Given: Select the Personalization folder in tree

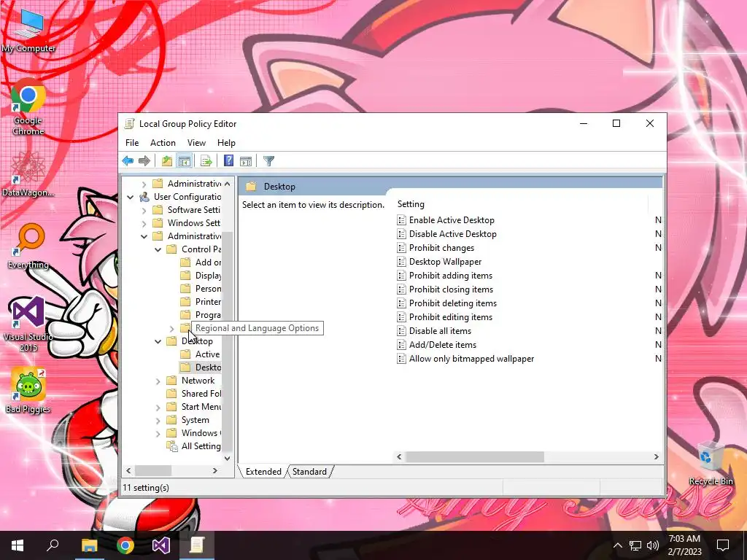Looking at the screenshot, I should coord(201,289).
